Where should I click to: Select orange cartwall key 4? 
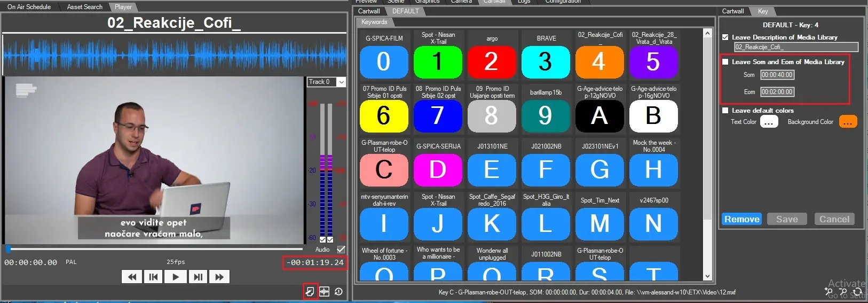[x=599, y=62]
